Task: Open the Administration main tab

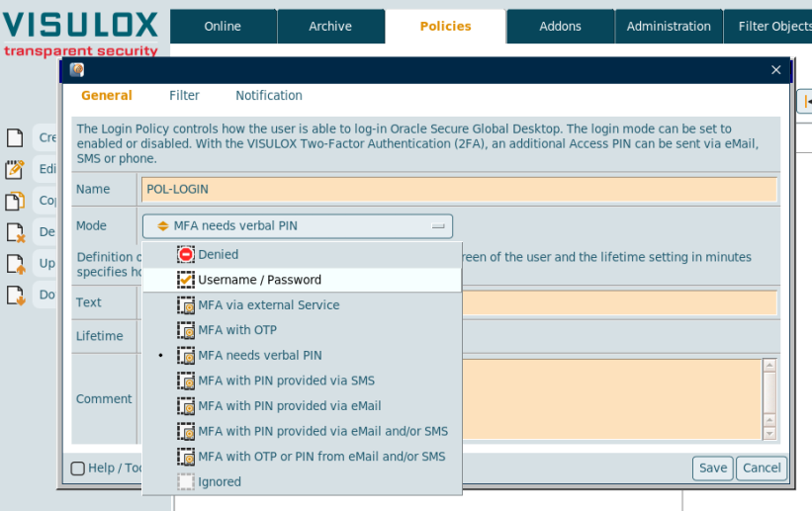Action: click(x=669, y=27)
